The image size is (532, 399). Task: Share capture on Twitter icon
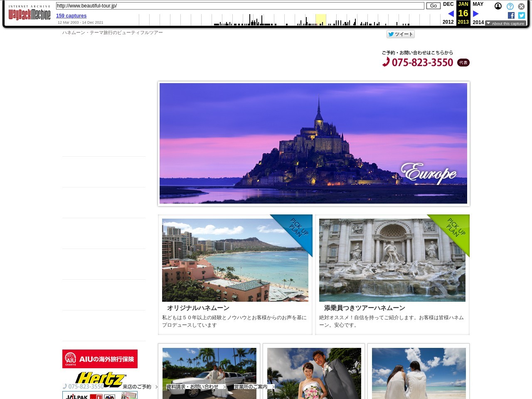click(522, 15)
